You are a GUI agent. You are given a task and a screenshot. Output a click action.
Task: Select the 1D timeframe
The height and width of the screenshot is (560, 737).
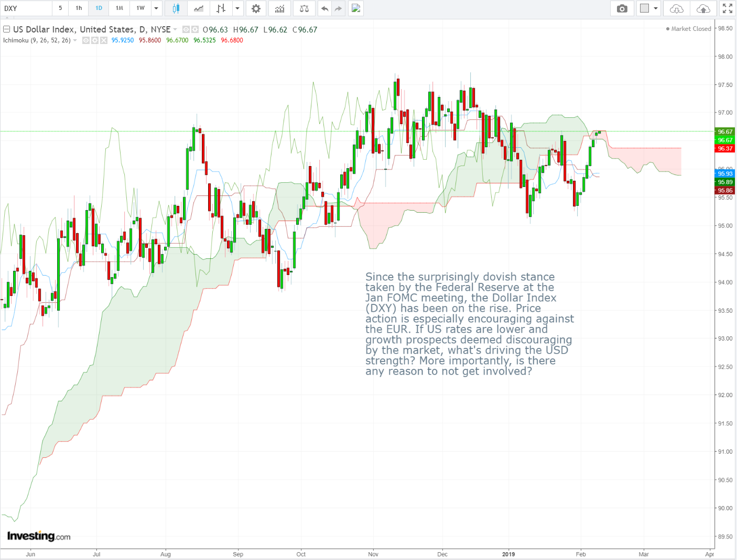coord(99,8)
